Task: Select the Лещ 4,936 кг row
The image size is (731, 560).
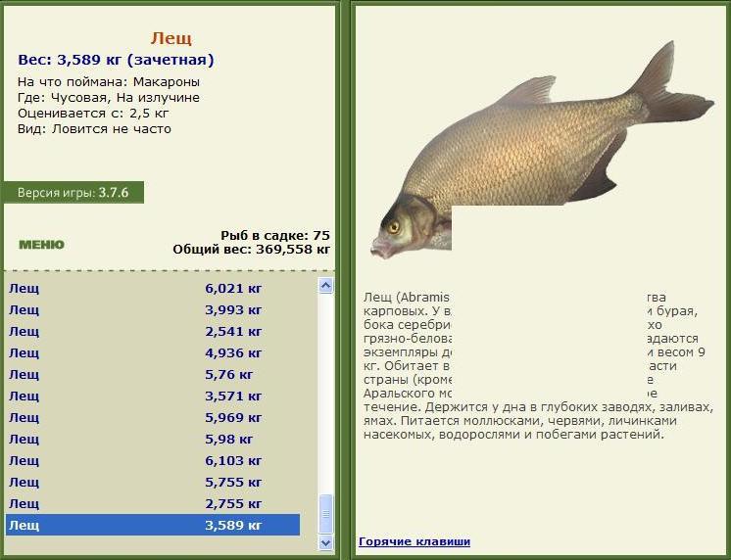Action: 153,352
